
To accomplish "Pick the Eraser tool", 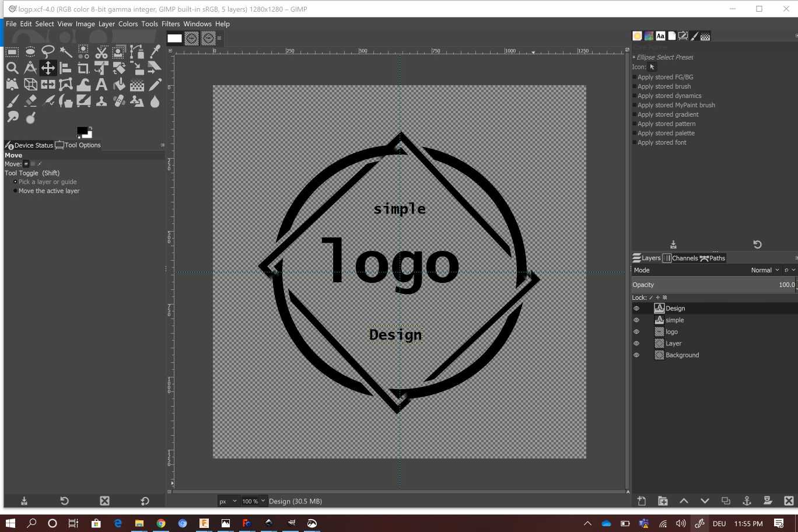I will coord(30,101).
